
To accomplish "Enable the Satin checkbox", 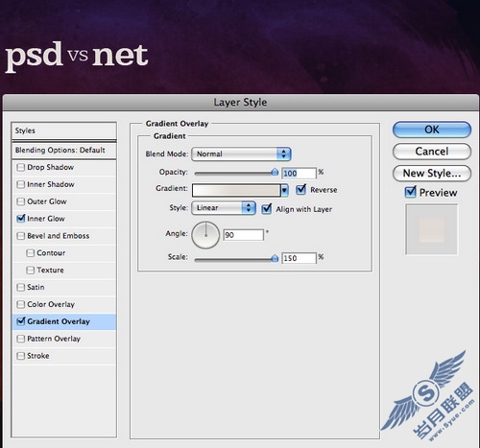I will click(x=21, y=287).
